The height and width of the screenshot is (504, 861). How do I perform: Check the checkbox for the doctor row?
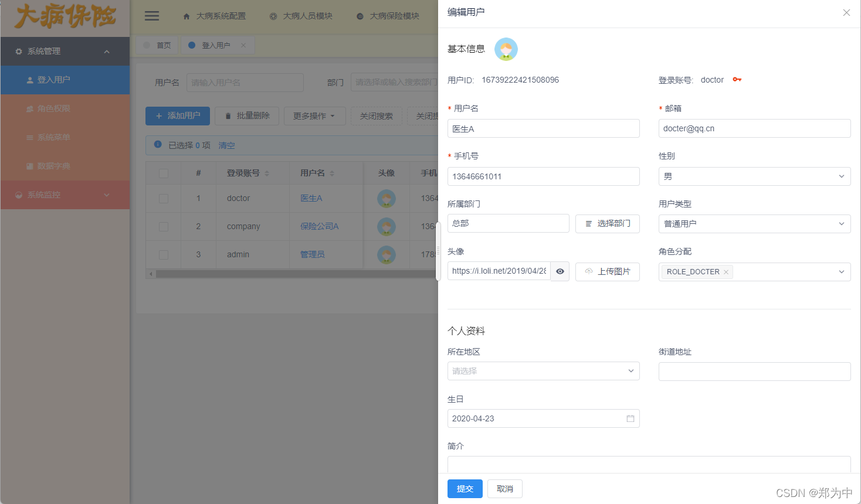coord(164,198)
